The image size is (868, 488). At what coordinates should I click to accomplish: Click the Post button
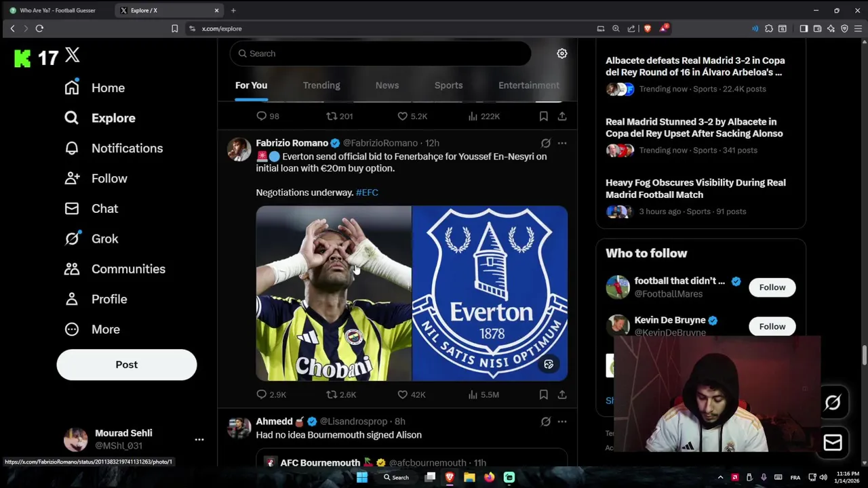click(x=127, y=365)
